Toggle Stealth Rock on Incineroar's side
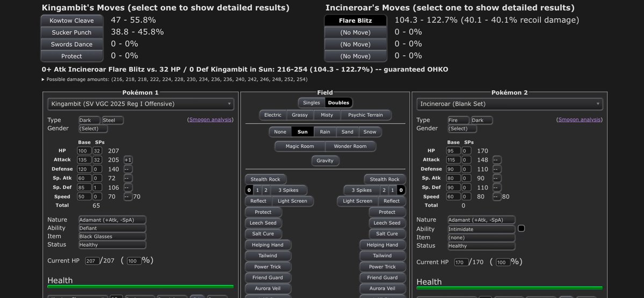This screenshot has height=298, width=644. [385, 180]
